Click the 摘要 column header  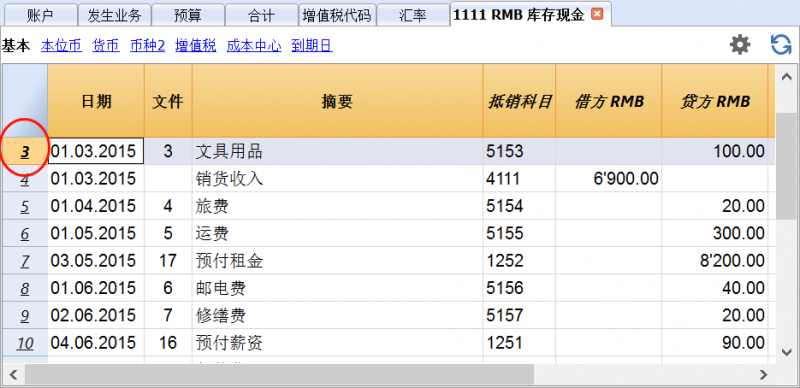coord(337,101)
